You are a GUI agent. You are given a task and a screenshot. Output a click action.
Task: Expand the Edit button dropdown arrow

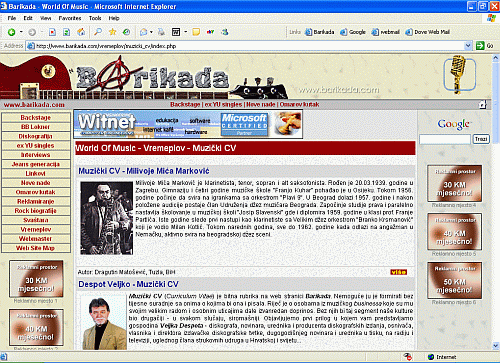click(186, 32)
